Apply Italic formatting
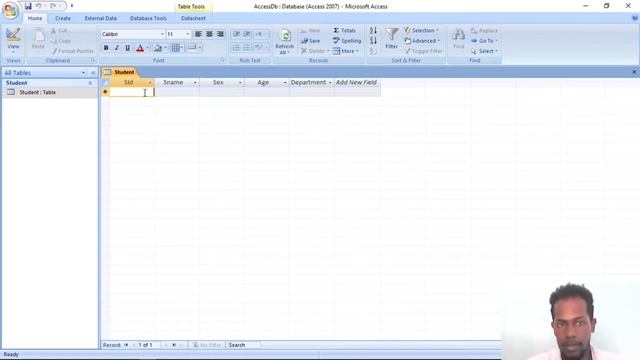This screenshot has height=360, width=640. click(x=117, y=48)
